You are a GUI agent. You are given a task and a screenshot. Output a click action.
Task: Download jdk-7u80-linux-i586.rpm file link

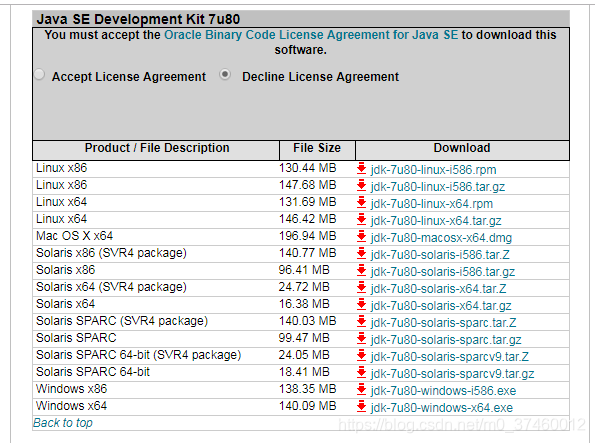(433, 170)
